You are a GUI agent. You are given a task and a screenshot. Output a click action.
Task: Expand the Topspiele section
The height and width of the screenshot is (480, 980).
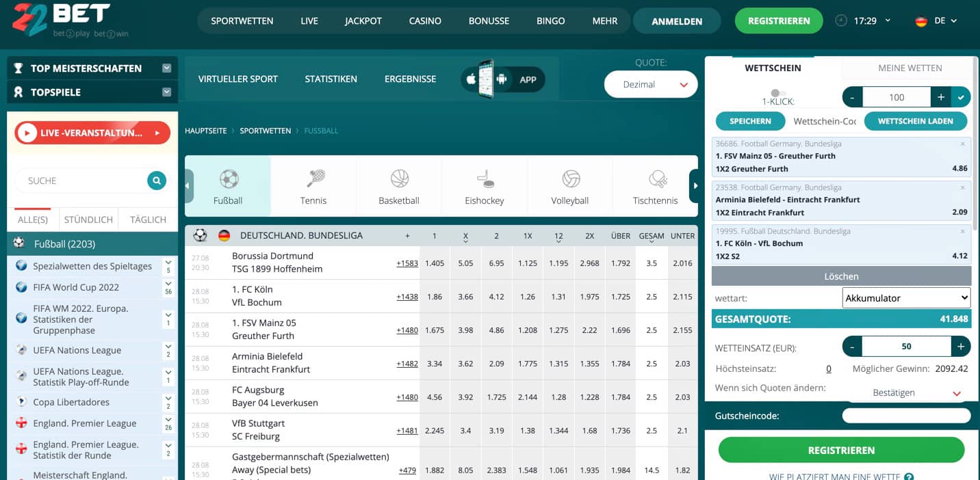(166, 92)
